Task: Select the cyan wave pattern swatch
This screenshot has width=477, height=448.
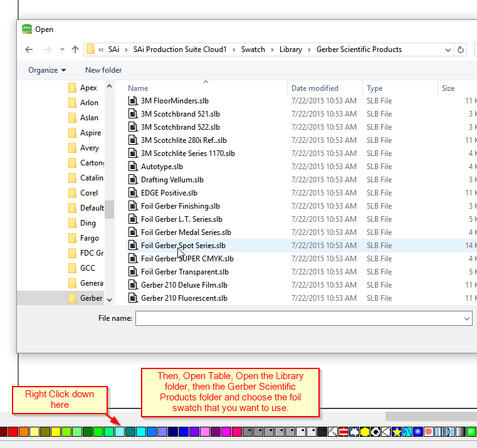Action: pos(407,432)
